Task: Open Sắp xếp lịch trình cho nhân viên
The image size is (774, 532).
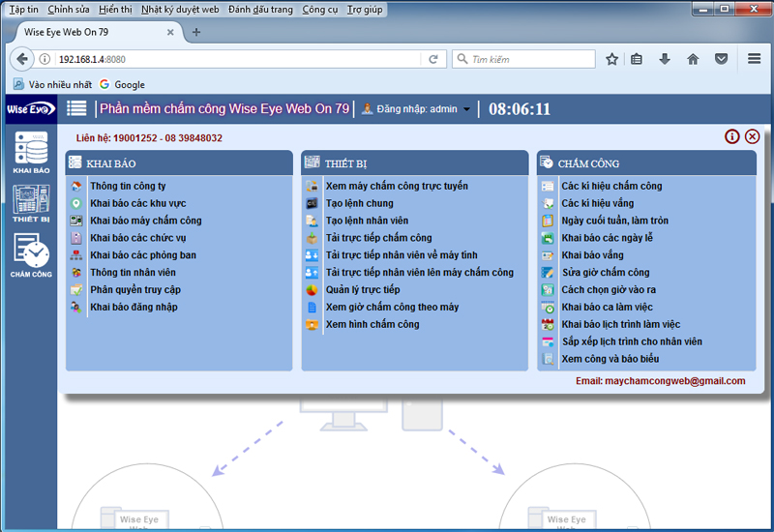Action: [x=632, y=341]
